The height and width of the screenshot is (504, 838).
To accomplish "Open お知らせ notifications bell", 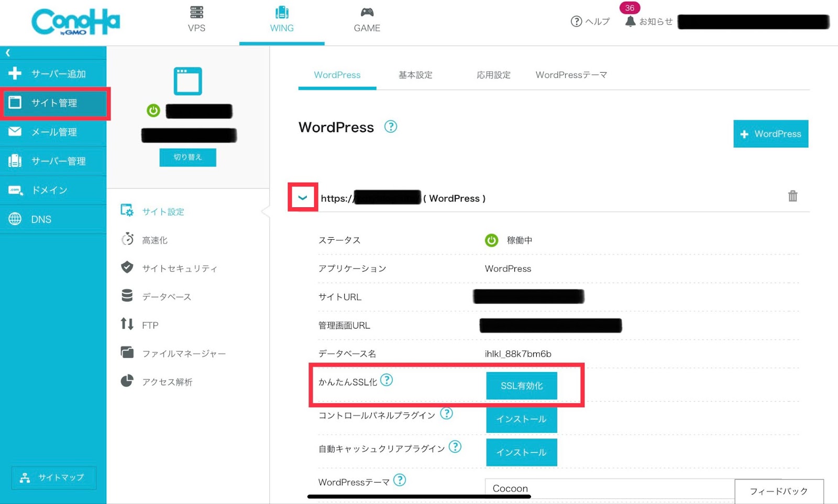I will [x=648, y=21].
